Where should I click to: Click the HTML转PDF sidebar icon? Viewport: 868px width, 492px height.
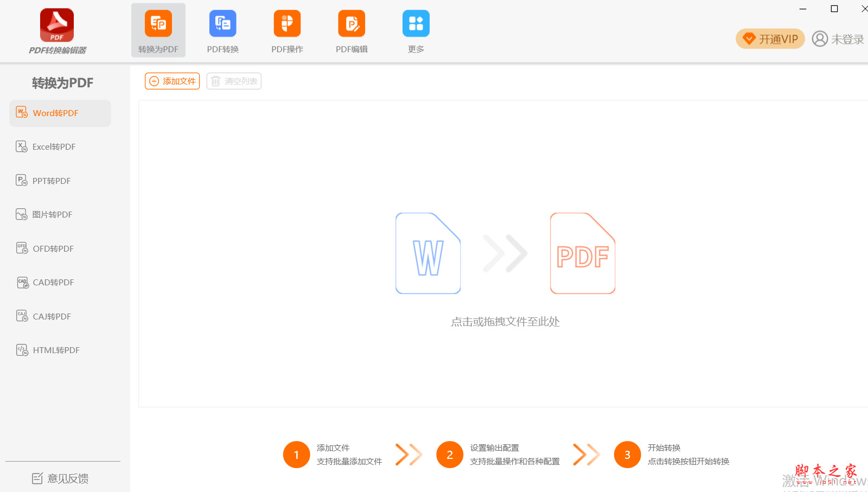(x=22, y=350)
